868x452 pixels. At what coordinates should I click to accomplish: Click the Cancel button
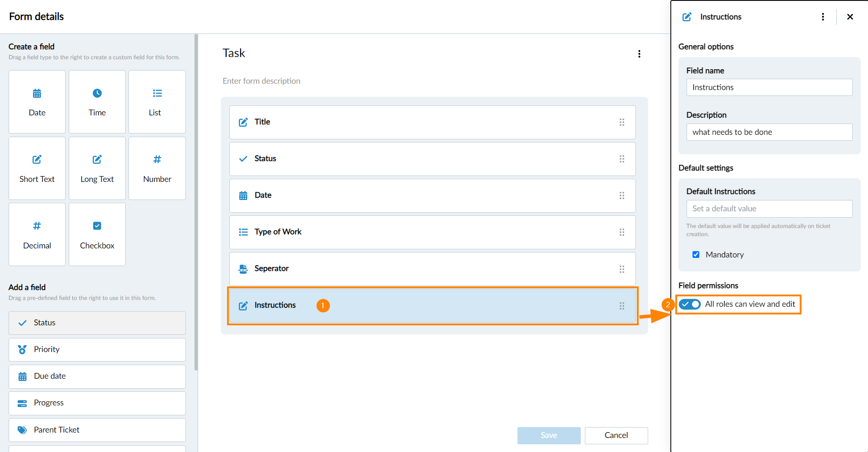coord(616,435)
